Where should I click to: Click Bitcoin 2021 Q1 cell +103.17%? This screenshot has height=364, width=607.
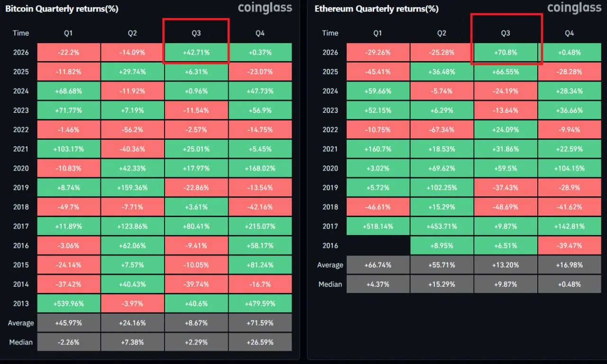68,149
